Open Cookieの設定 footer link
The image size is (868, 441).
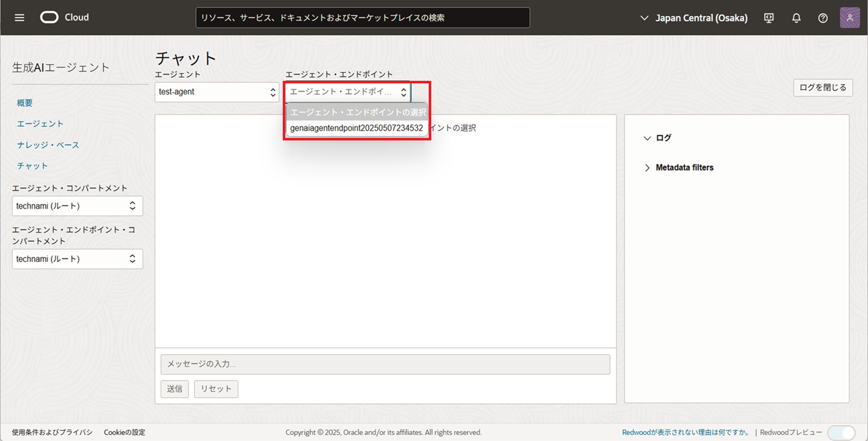point(125,432)
